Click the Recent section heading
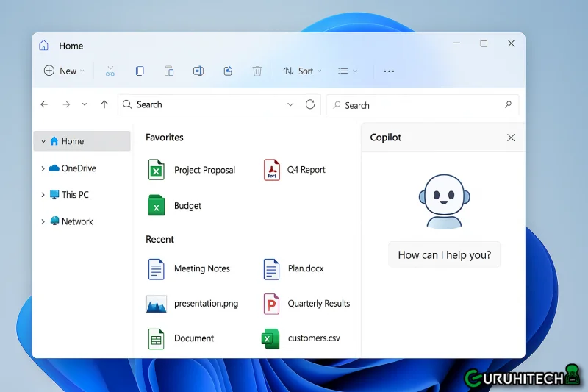 (x=159, y=239)
